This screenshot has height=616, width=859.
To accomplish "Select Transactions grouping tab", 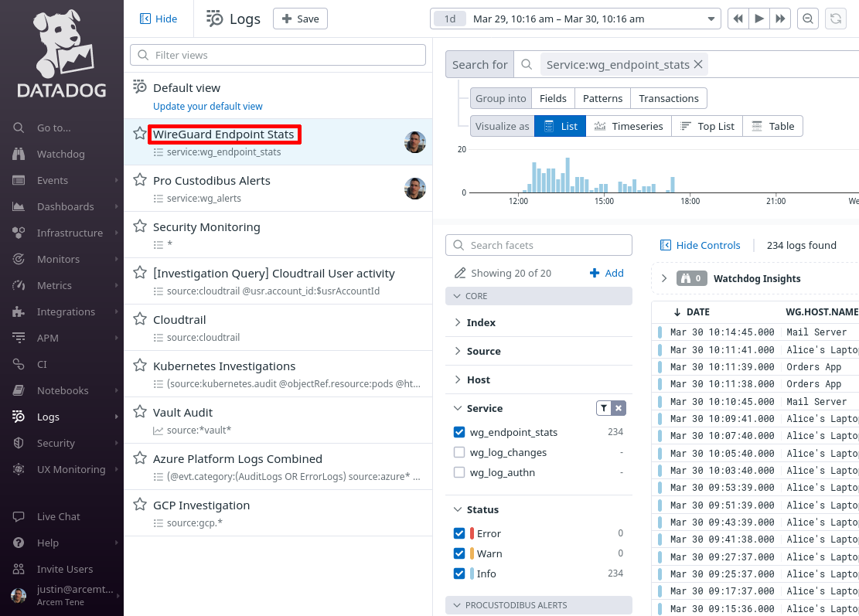I will point(668,99).
